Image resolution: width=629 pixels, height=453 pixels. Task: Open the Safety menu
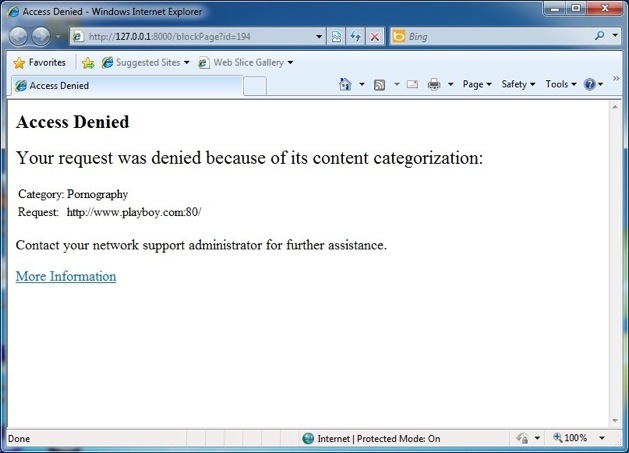click(518, 84)
